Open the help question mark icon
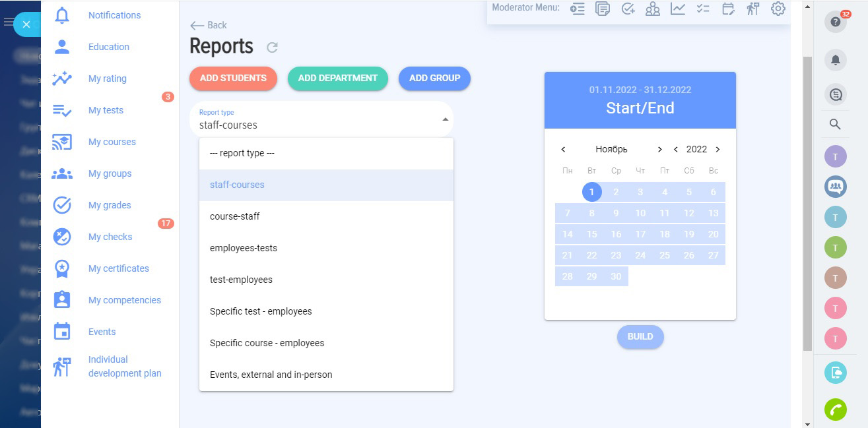The width and height of the screenshot is (868, 428). tap(836, 22)
